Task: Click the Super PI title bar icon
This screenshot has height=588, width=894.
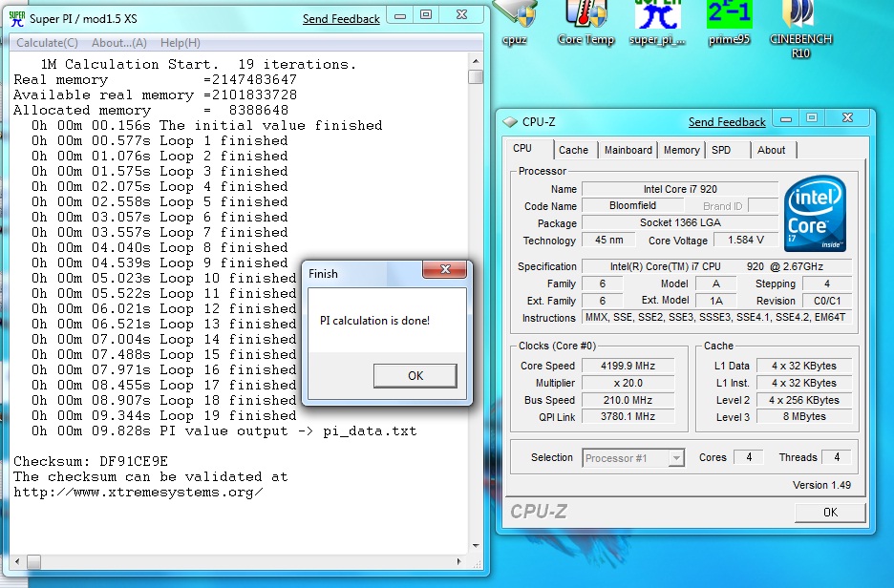Action: (x=17, y=18)
